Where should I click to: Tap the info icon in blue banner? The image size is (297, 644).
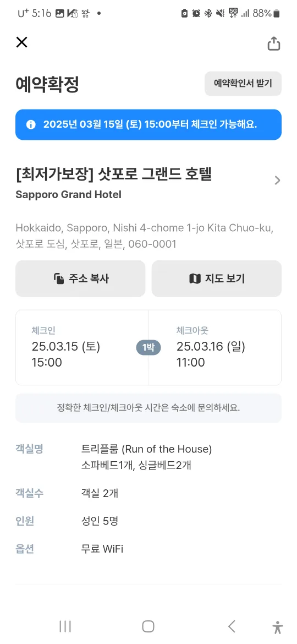pyautogui.click(x=31, y=124)
